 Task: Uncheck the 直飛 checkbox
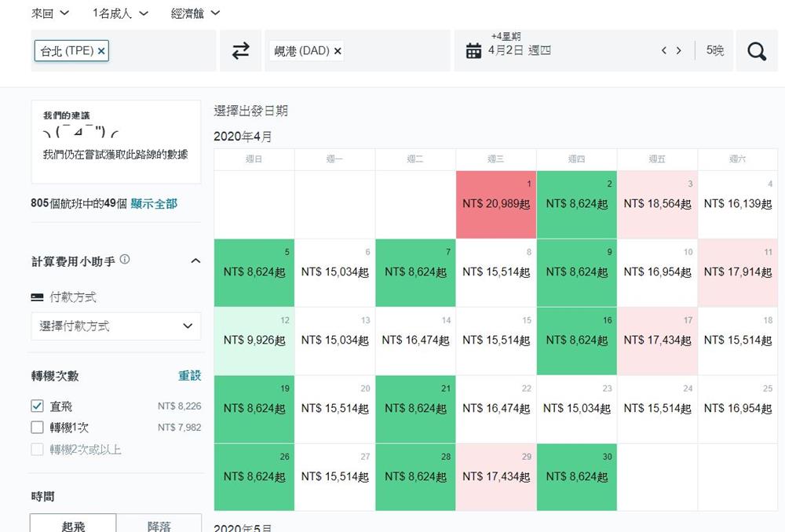[x=37, y=406]
